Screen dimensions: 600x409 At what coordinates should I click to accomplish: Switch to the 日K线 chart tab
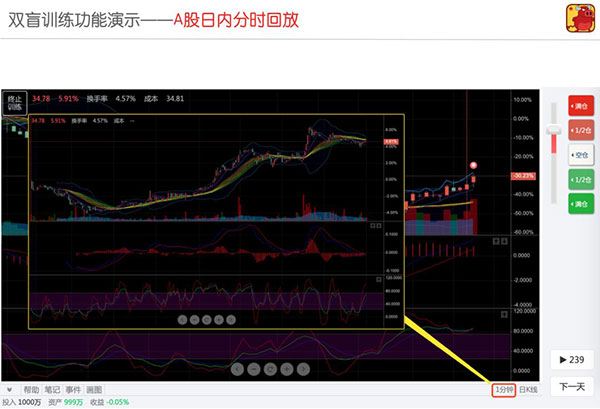pyautogui.click(x=528, y=389)
